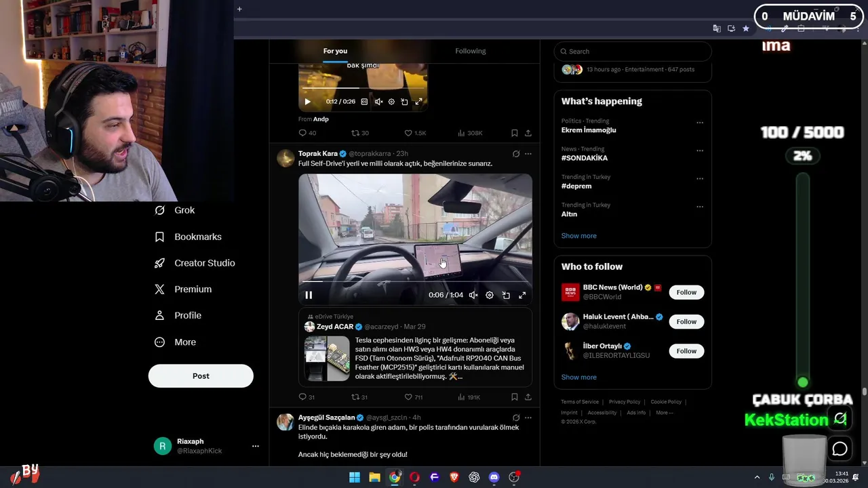Reply to post with 40 comments
Image resolution: width=868 pixels, height=488 pixels.
pyautogui.click(x=307, y=133)
